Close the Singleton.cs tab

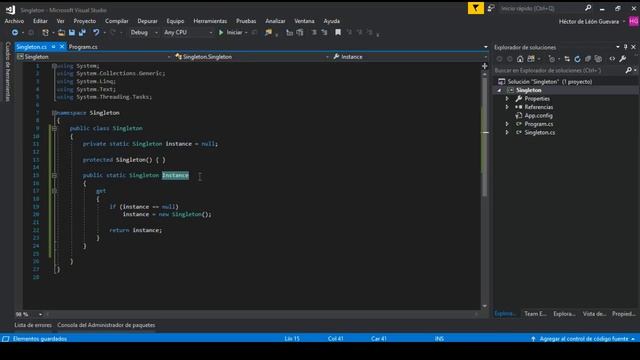[62, 47]
